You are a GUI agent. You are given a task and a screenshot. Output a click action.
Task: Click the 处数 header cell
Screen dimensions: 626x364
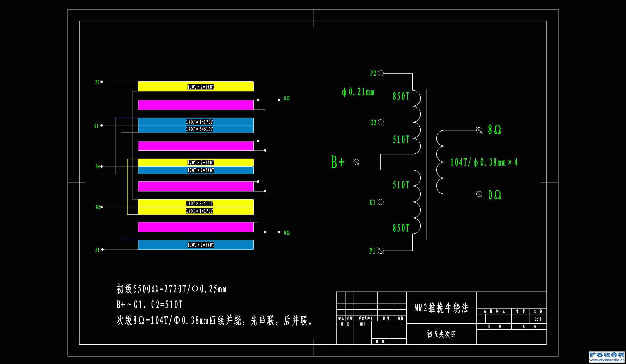click(350, 318)
